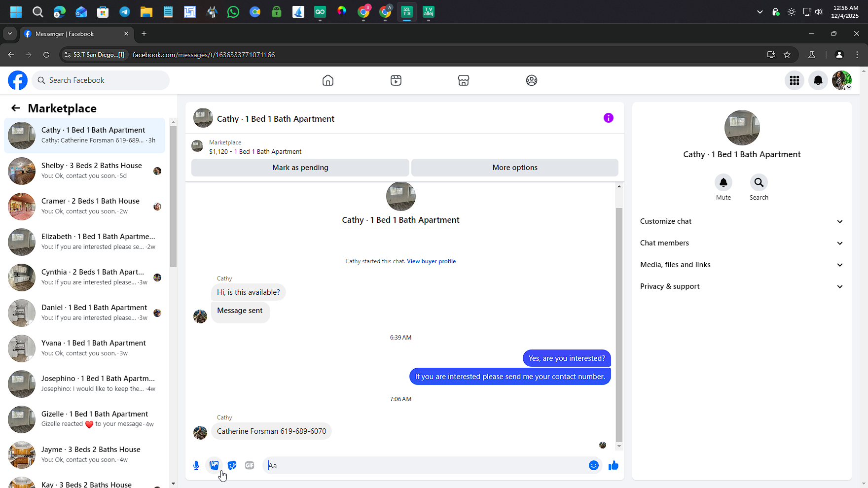Screen dimensions: 868x488
Task: Open the account profile picture menu
Action: click(842, 80)
